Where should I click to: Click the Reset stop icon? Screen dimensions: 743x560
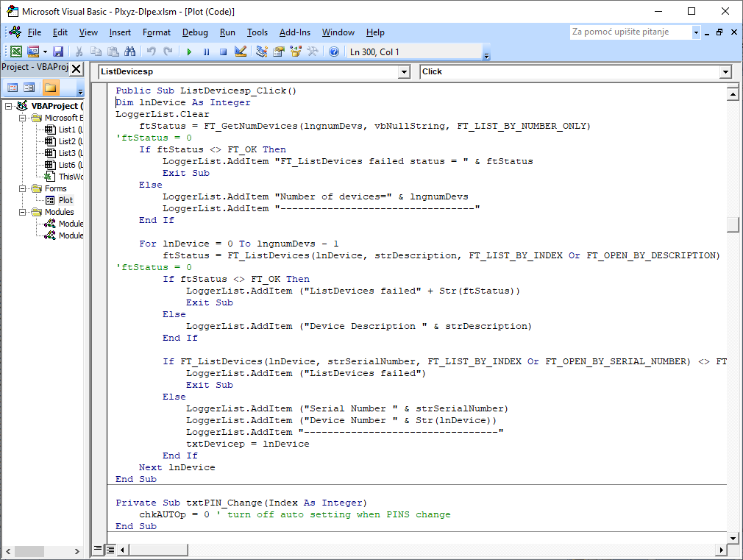pyautogui.click(x=223, y=52)
